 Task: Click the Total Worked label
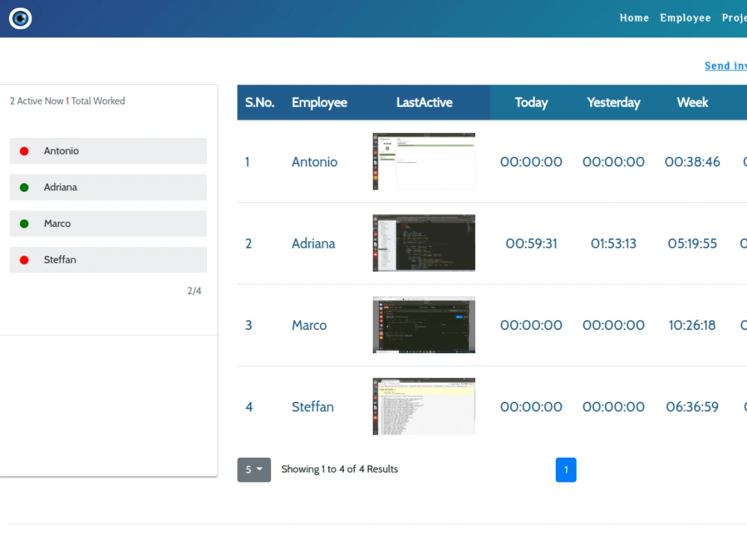(x=98, y=101)
